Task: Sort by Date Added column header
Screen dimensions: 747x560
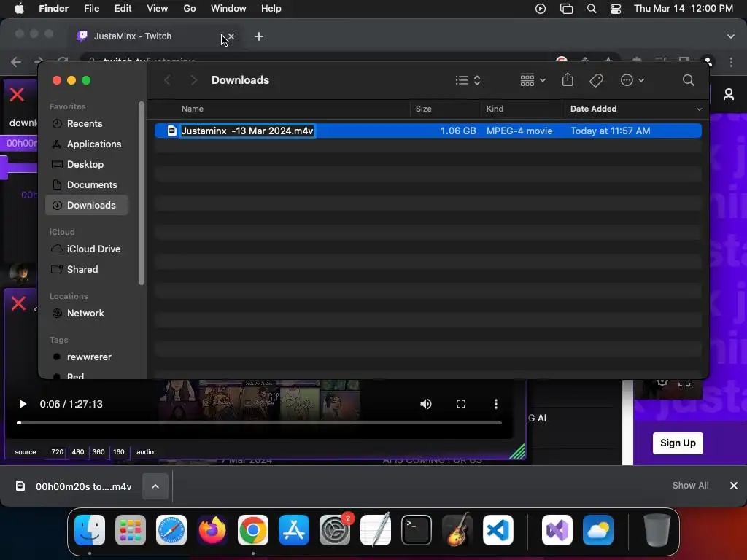Action: tap(593, 109)
